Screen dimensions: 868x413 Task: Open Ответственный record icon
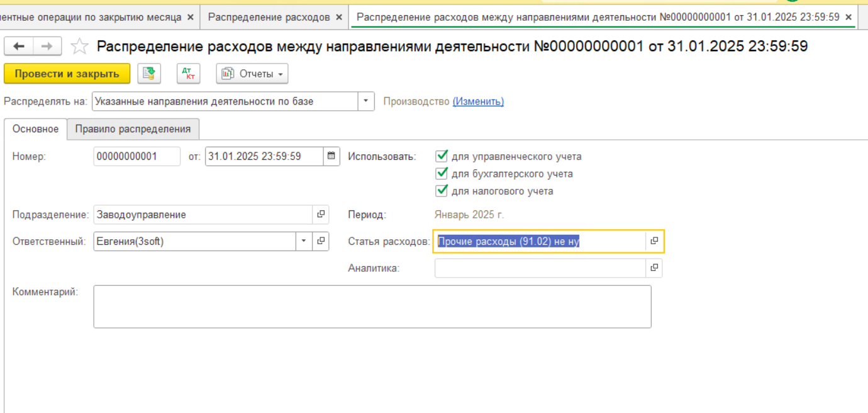point(321,241)
